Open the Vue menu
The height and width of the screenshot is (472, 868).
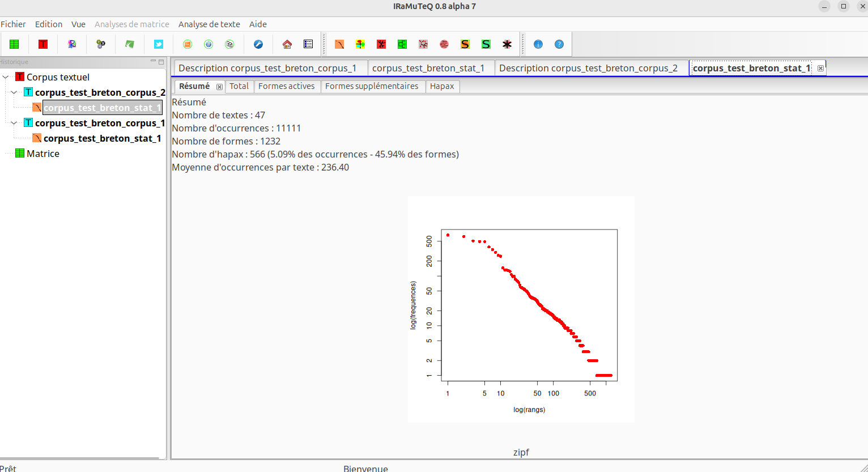(78, 24)
